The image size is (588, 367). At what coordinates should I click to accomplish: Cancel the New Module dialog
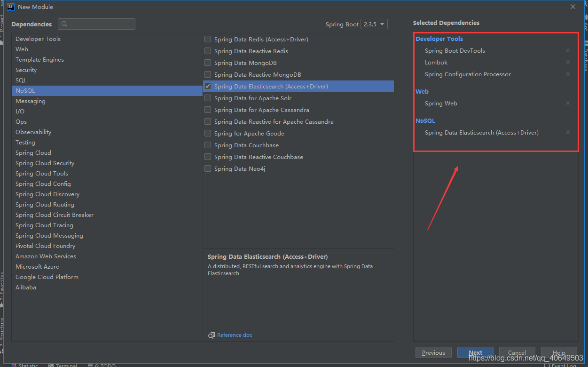point(517,352)
